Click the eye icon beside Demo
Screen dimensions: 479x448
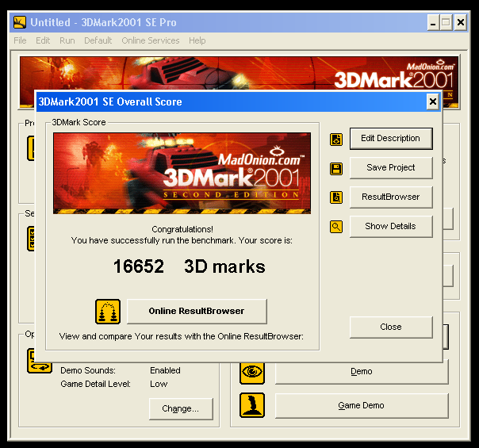click(252, 371)
